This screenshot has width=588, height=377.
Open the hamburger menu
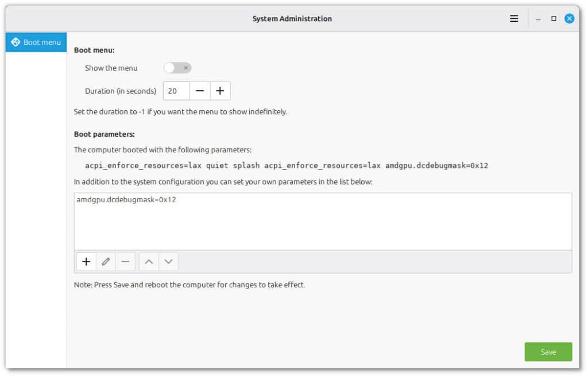(x=513, y=18)
